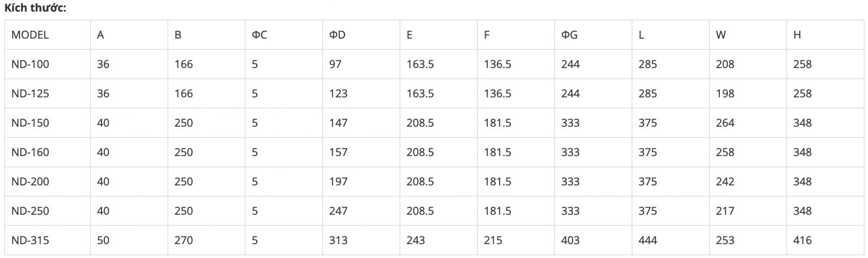Click the H column header
868x258 pixels.
[x=797, y=35]
